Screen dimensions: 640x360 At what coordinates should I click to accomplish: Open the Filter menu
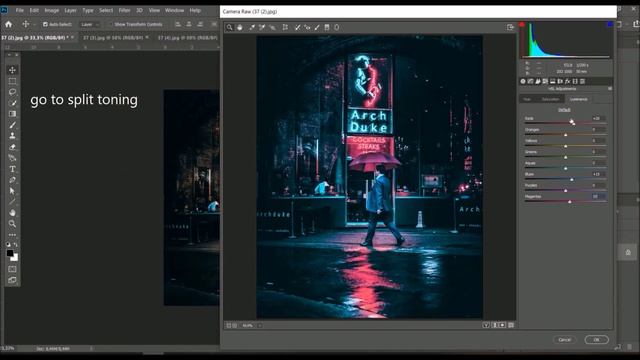point(124,10)
